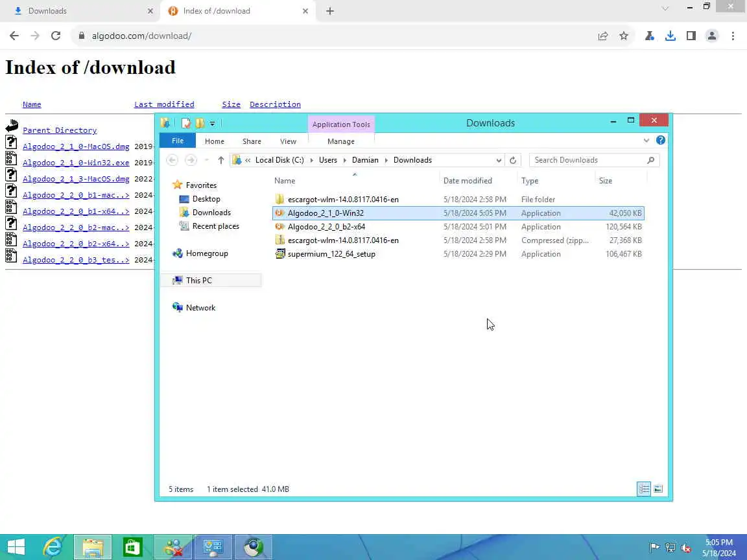Select Network in the navigation pane

click(x=200, y=308)
